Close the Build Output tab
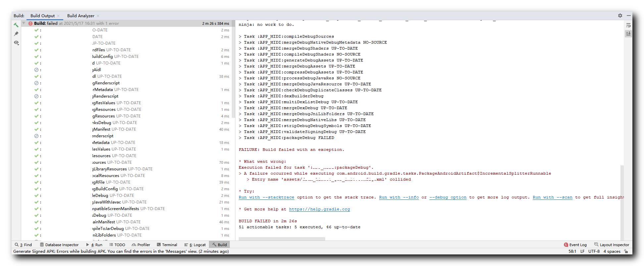 pyautogui.click(x=58, y=16)
